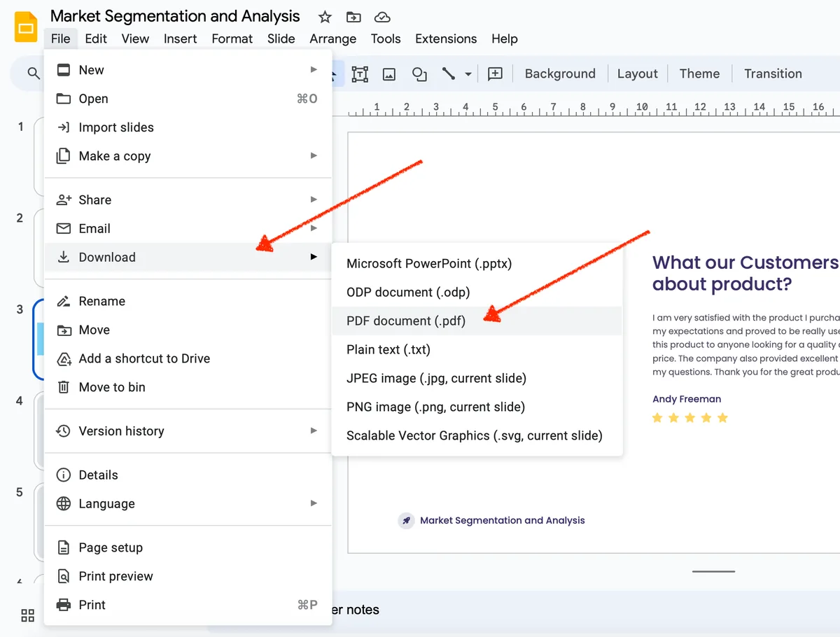
Task: Check the cloud save status icon
Action: click(x=382, y=17)
